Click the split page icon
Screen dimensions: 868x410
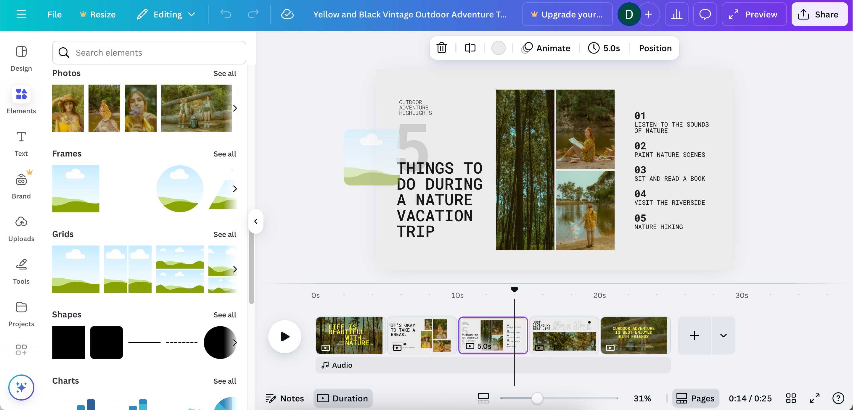pos(470,48)
